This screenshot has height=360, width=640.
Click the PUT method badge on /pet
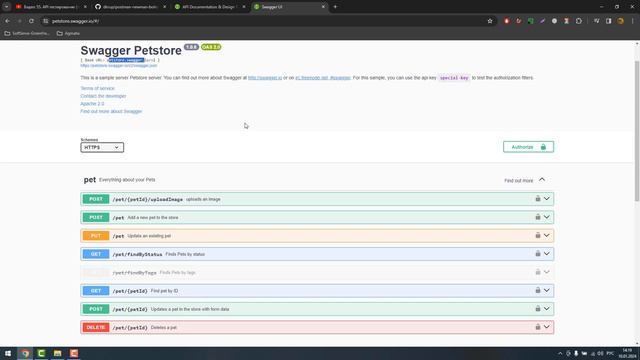coord(96,236)
